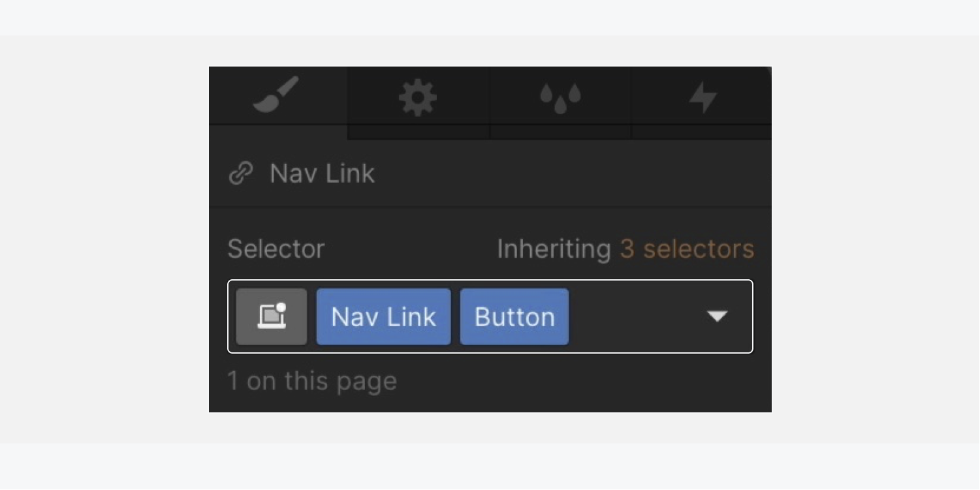The image size is (980, 490).
Task: Click the chain link icon beside Nav Link
Action: pyautogui.click(x=241, y=174)
